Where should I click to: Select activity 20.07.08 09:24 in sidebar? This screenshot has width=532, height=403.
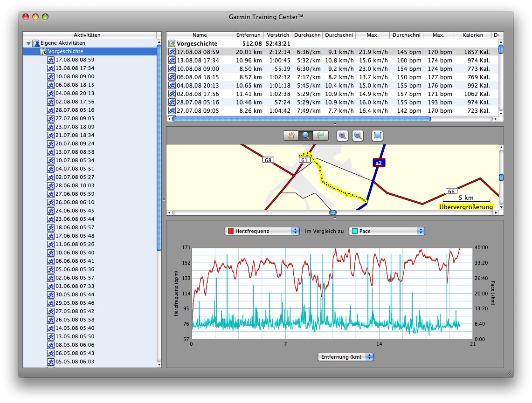pos(75,143)
